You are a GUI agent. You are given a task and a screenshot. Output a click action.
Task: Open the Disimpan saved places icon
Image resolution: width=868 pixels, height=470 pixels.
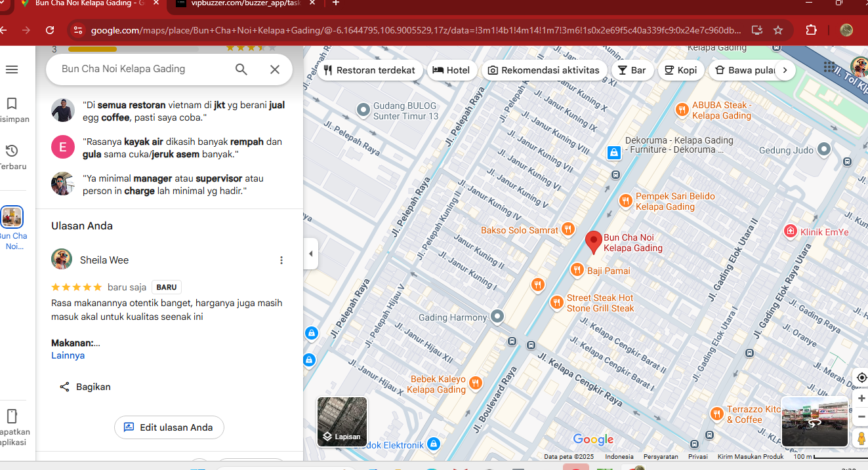(12, 104)
